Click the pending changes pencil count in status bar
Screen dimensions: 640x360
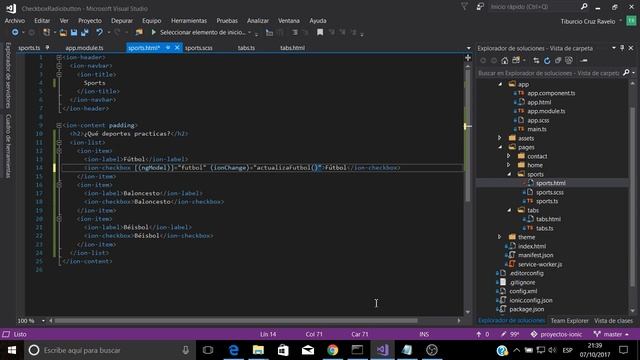(x=510, y=334)
